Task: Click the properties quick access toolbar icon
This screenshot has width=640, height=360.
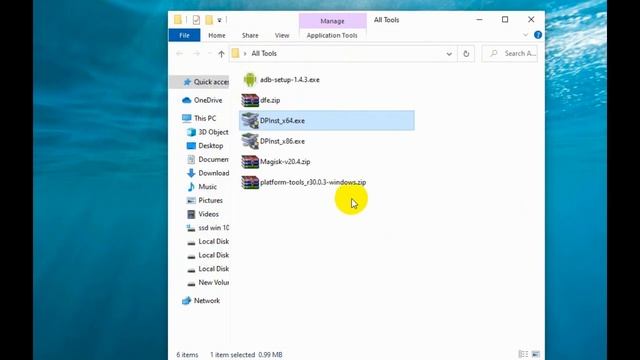Action: [x=196, y=20]
